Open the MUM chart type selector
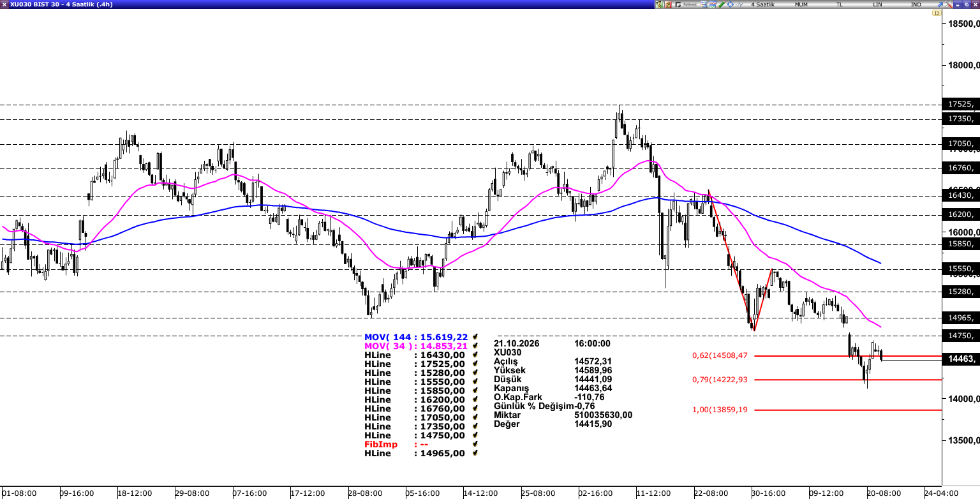This screenshot has height=499, width=980. tap(801, 4)
